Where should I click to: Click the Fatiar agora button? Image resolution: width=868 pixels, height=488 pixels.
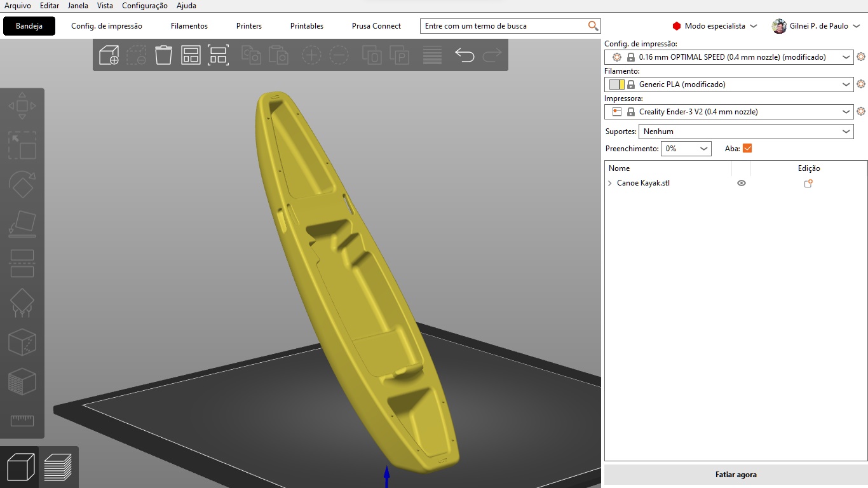coord(736,475)
